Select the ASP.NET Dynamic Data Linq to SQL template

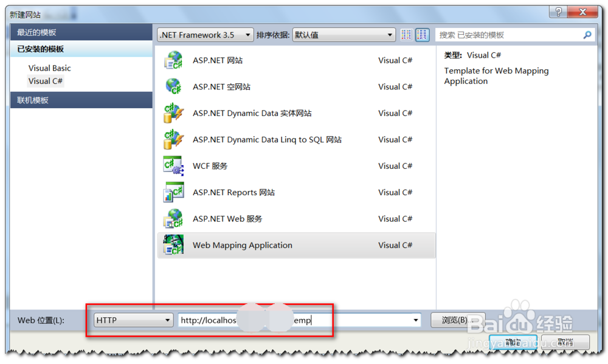point(173,139)
